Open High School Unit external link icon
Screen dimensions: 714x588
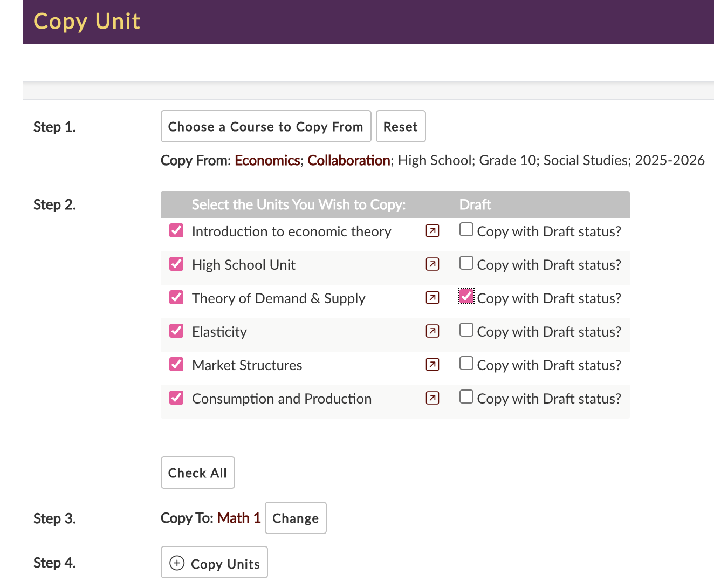432,264
